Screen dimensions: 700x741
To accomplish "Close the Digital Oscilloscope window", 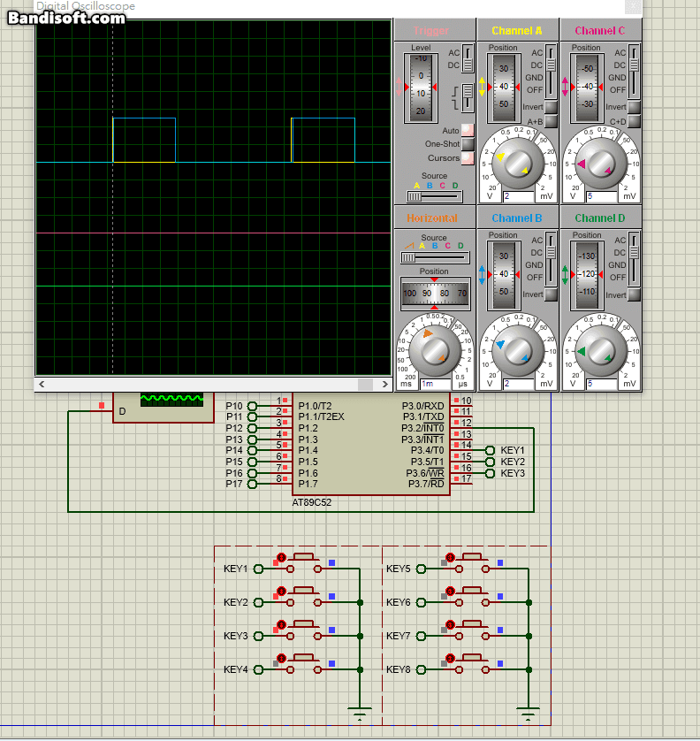I will coord(634,6).
